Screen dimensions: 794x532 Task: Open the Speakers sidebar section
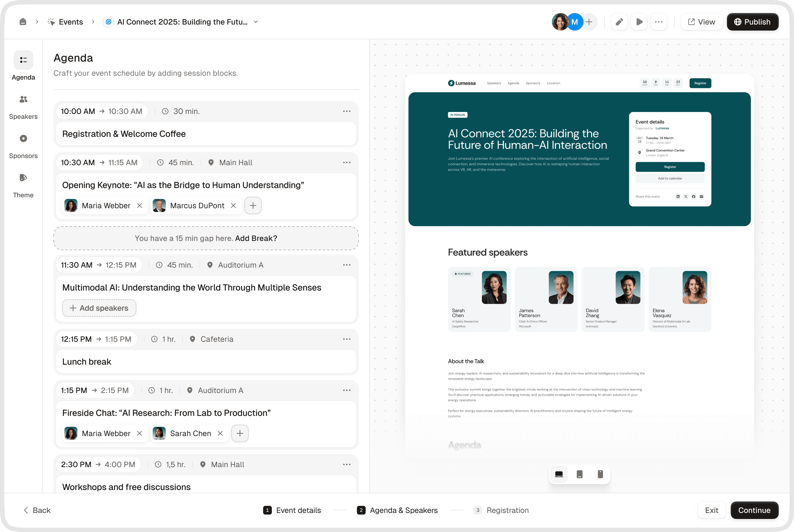click(23, 107)
